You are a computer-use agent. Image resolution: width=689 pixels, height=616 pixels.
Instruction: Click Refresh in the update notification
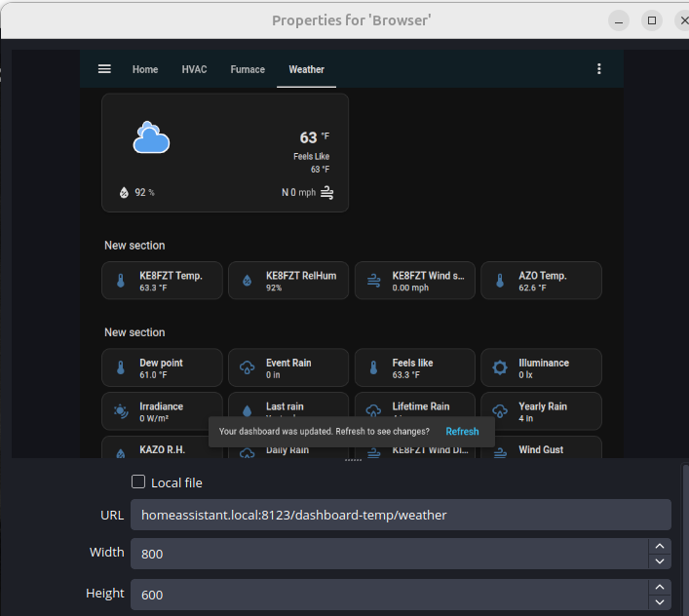(462, 431)
